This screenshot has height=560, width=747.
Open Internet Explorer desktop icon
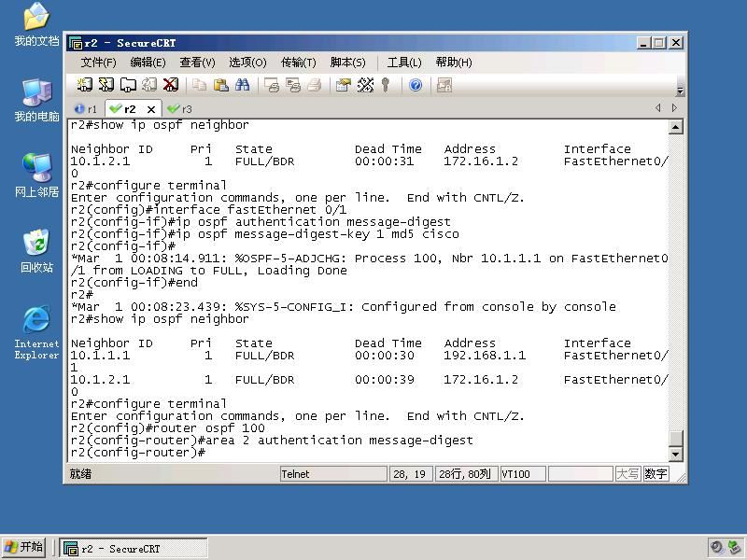[x=36, y=333]
